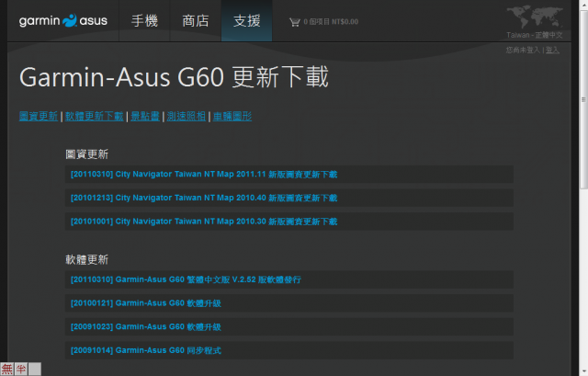Click the vertical scrollbar thumb
588x376 pixels.
pos(583,100)
